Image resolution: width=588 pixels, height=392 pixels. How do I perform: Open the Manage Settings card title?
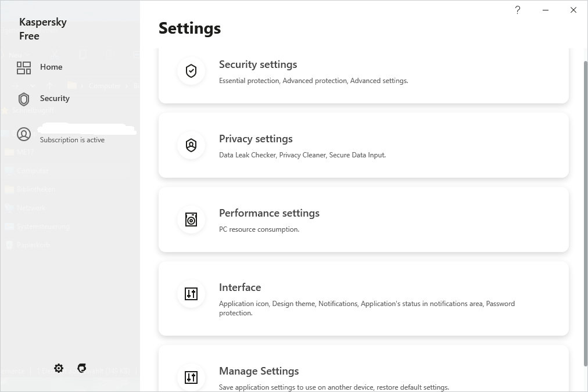(x=259, y=371)
